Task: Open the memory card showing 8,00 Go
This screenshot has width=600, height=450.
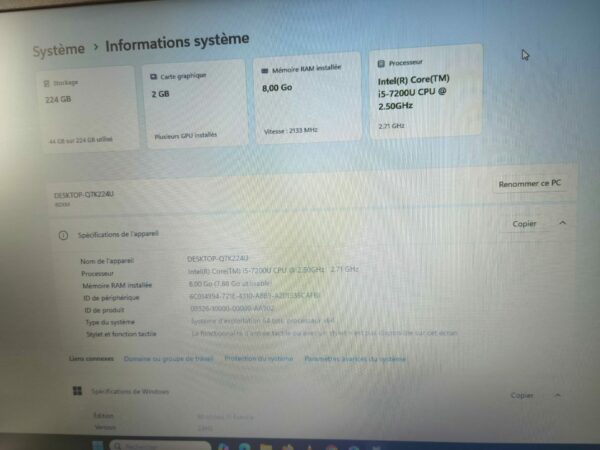Action: (307, 98)
